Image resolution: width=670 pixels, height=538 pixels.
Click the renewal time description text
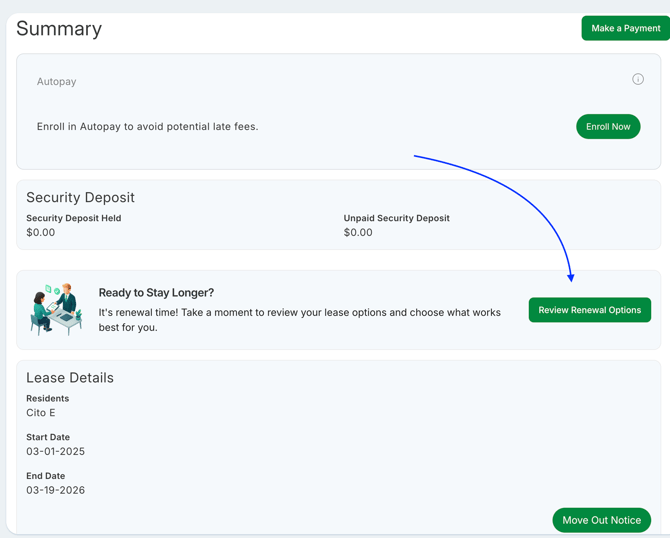[299, 319]
